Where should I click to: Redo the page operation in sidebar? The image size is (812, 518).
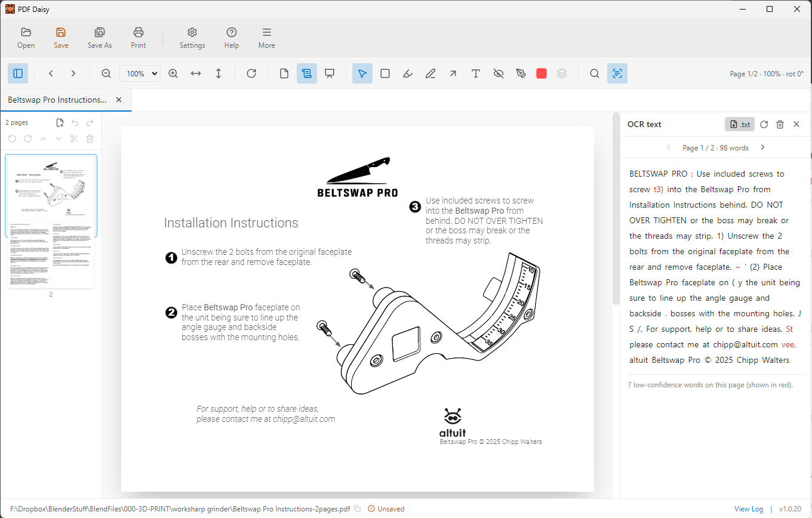90,123
